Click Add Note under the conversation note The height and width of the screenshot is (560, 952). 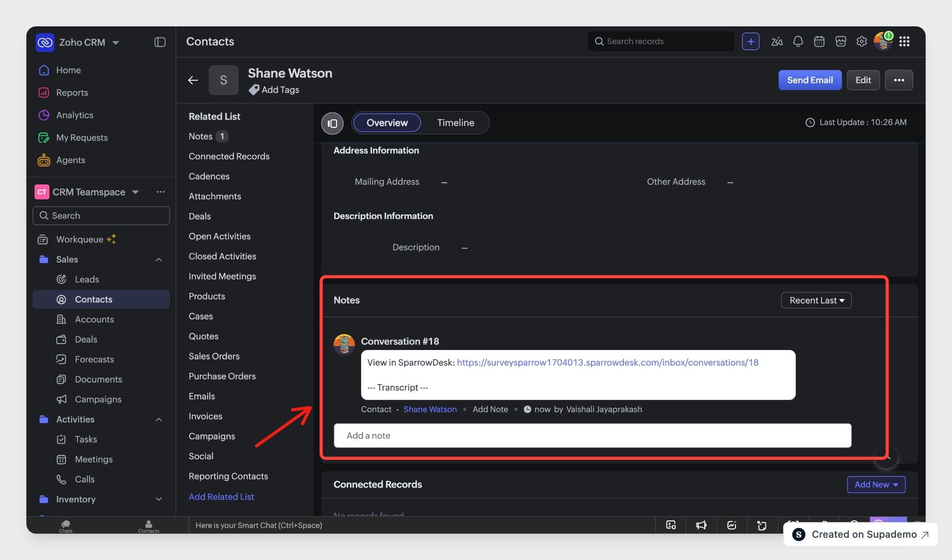(x=490, y=409)
